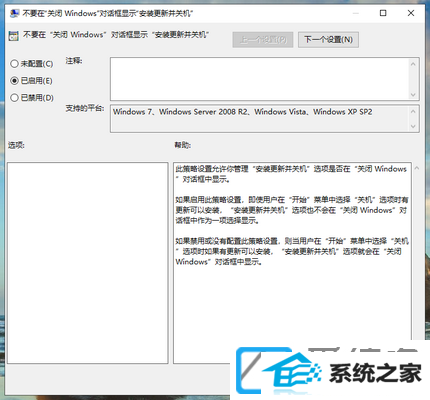The width and height of the screenshot is (430, 400).
Task: Click supported platforms scroll down arrow
Action: [413, 126]
